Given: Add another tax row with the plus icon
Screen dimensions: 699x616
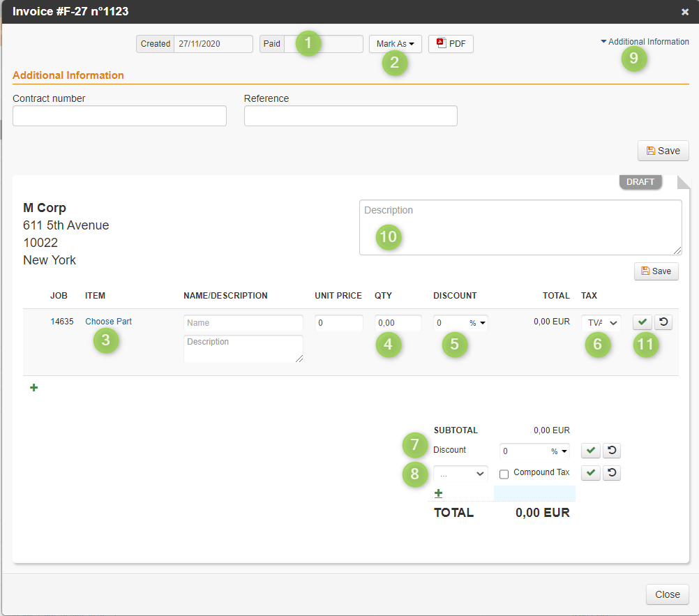Looking at the screenshot, I should tap(438, 493).
